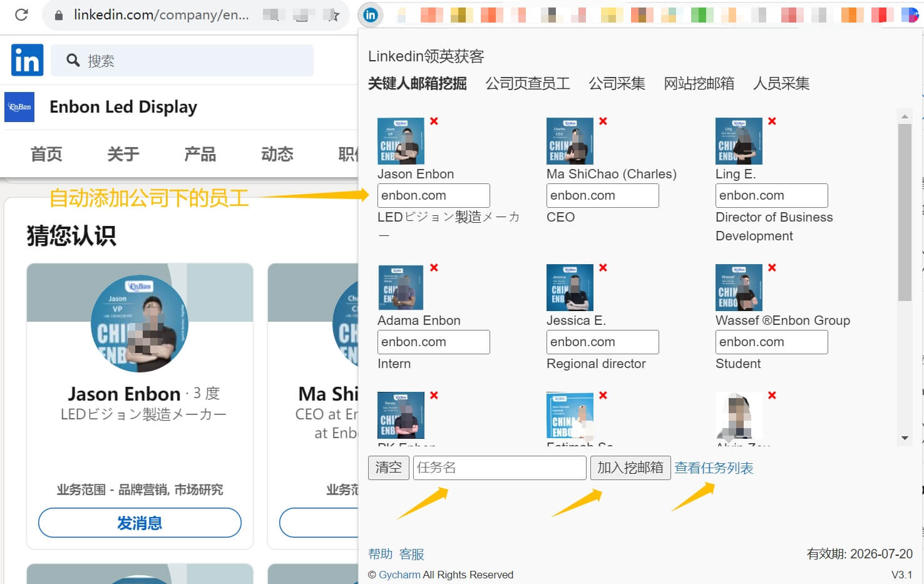Remove Ma ShiChao (Charles) from the list

(x=603, y=121)
